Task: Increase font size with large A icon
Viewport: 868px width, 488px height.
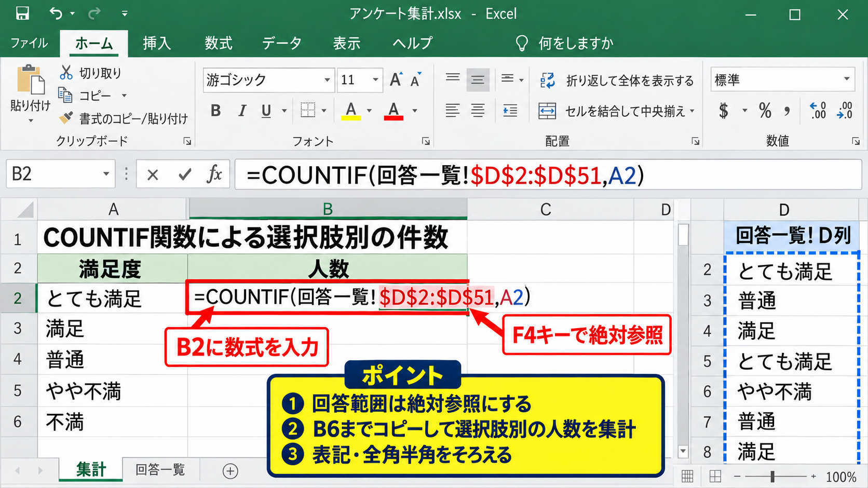Action: [396, 79]
